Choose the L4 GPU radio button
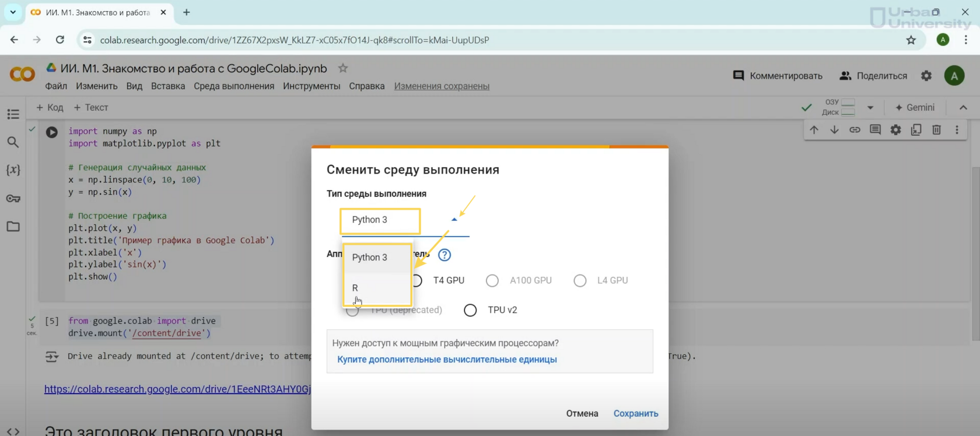This screenshot has width=980, height=436. point(580,281)
